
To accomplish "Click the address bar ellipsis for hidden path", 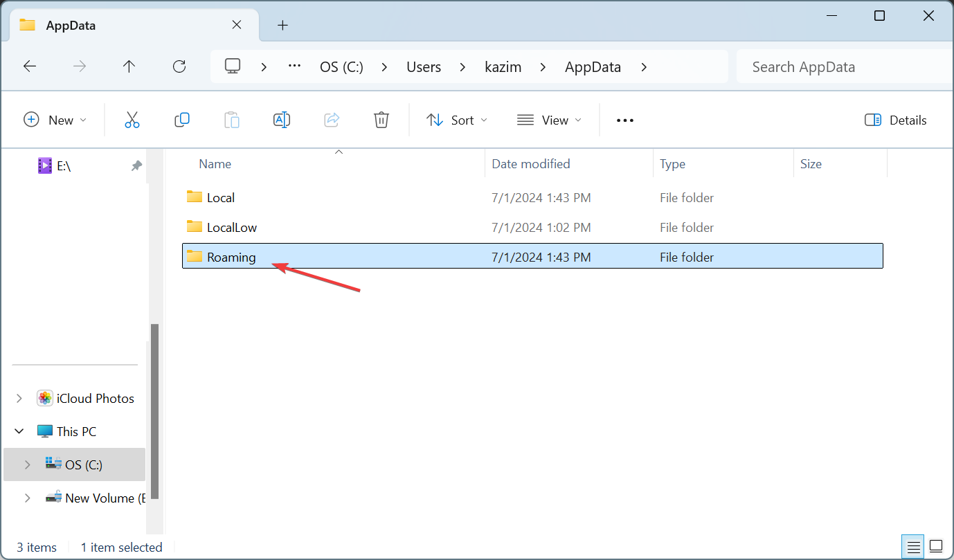I will tap(294, 66).
